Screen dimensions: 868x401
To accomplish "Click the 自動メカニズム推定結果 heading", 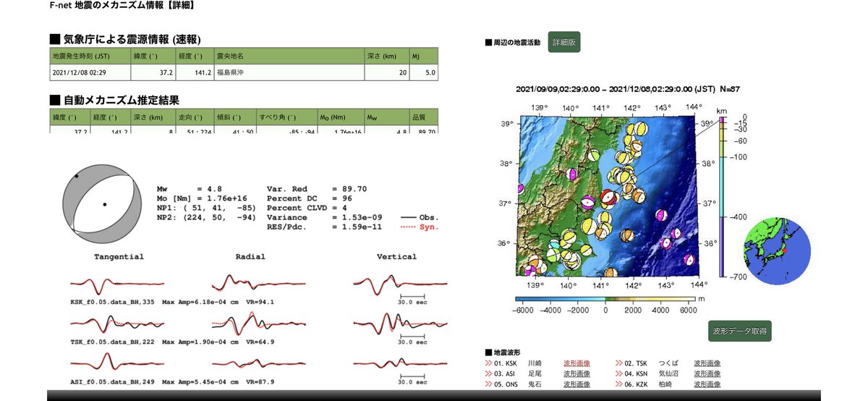I will [x=114, y=100].
